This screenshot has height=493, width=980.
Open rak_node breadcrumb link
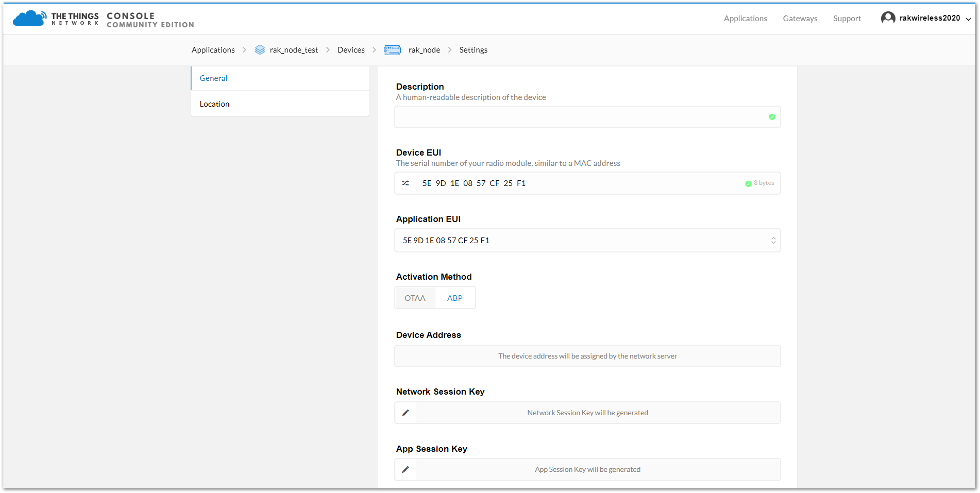(424, 50)
